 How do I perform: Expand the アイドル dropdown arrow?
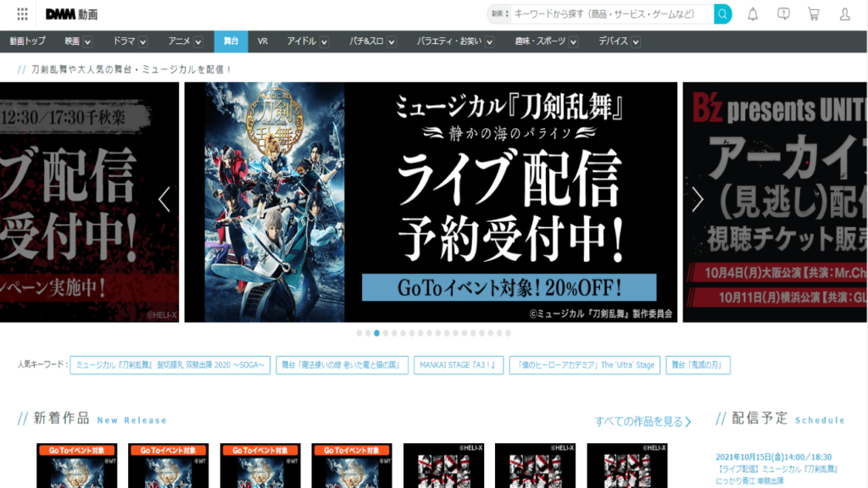point(324,42)
